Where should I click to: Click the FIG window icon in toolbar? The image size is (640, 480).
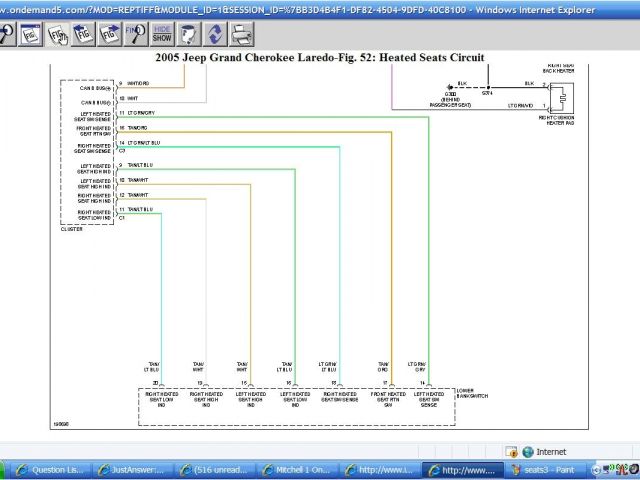click(x=30, y=34)
